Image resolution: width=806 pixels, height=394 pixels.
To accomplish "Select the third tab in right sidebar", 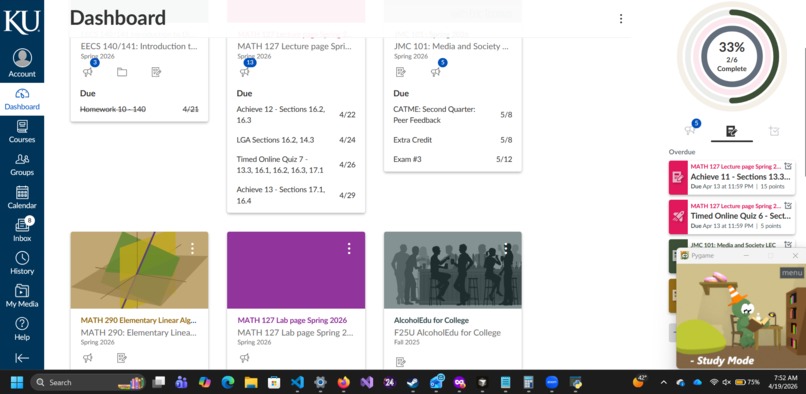I will pos(774,131).
